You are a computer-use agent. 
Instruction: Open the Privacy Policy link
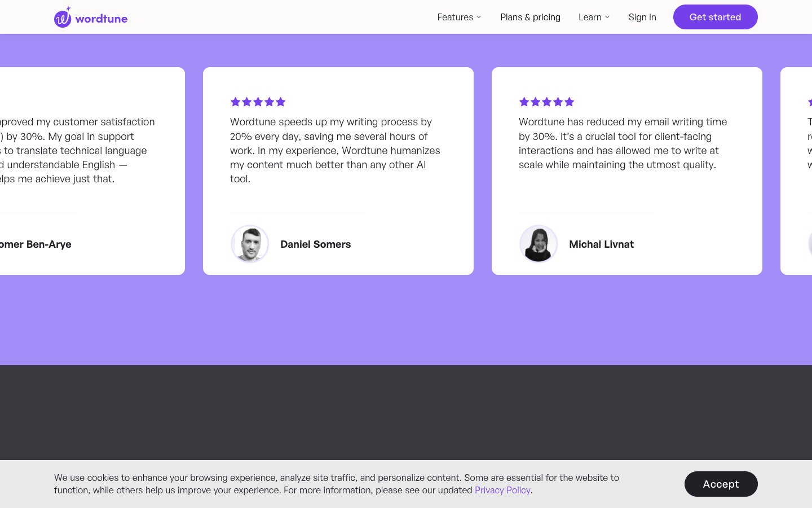click(x=502, y=490)
